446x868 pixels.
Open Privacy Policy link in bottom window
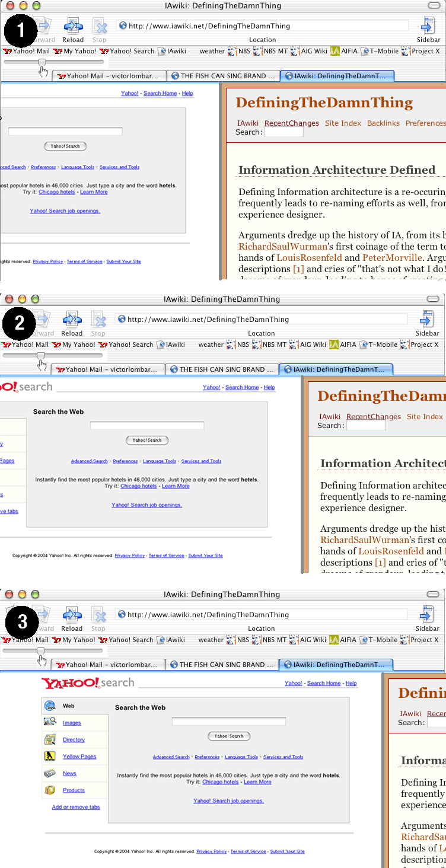point(212,851)
